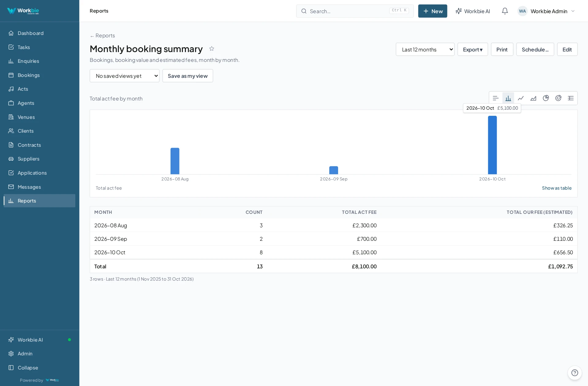Open Workbie AI from top bar
Image resolution: width=588 pixels, height=386 pixels.
(x=473, y=11)
